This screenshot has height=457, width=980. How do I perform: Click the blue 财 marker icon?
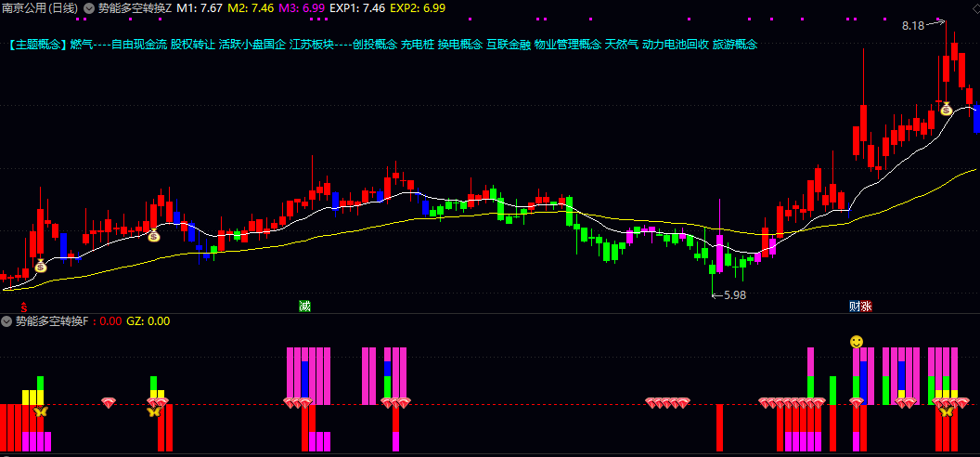(x=854, y=307)
